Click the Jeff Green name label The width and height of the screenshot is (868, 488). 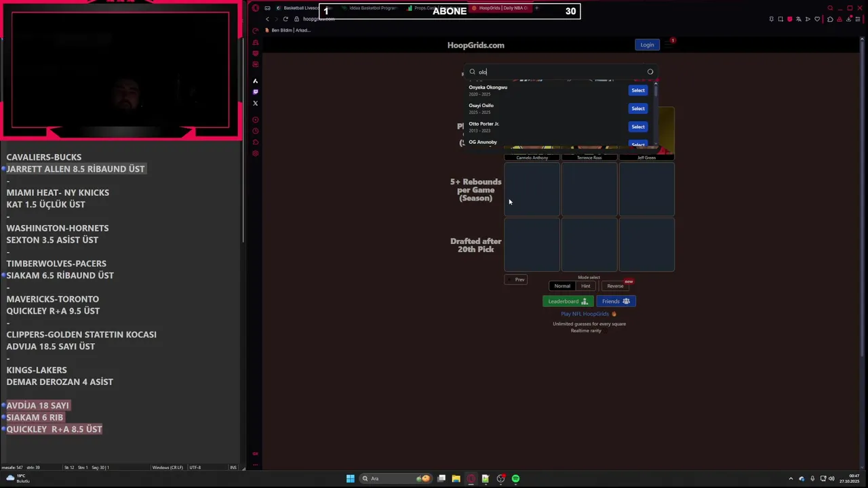(646, 158)
